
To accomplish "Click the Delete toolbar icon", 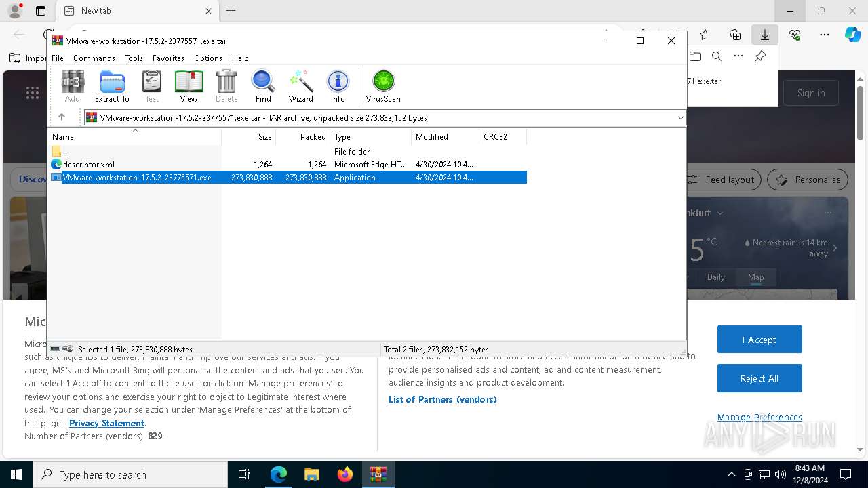I will 226,86.
